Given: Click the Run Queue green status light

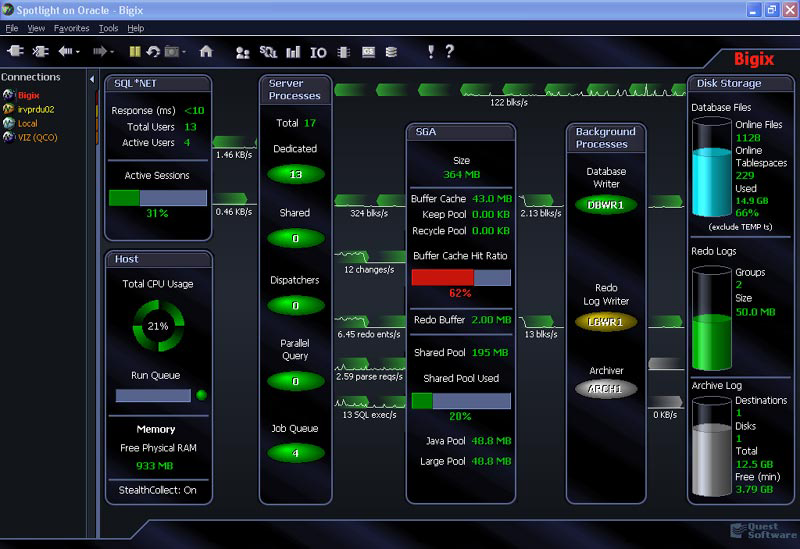Looking at the screenshot, I should coord(202,395).
